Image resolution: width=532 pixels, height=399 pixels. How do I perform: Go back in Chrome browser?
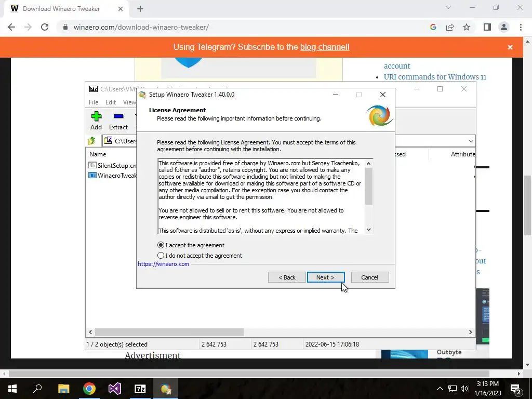tap(11, 27)
